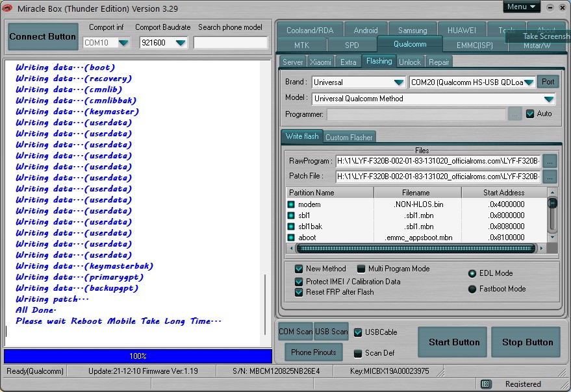The height and width of the screenshot is (392, 571).
Task: Click the COM Scan button
Action: 296,332
